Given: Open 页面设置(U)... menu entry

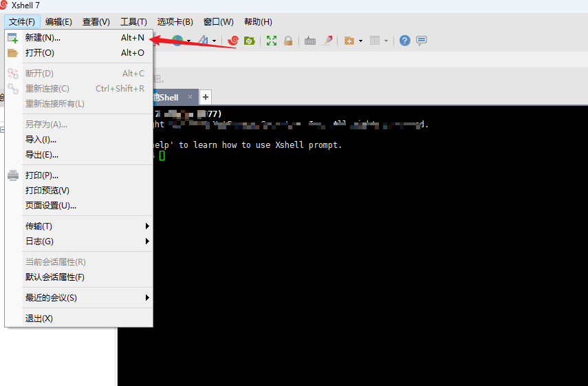Looking at the screenshot, I should [x=79, y=206].
